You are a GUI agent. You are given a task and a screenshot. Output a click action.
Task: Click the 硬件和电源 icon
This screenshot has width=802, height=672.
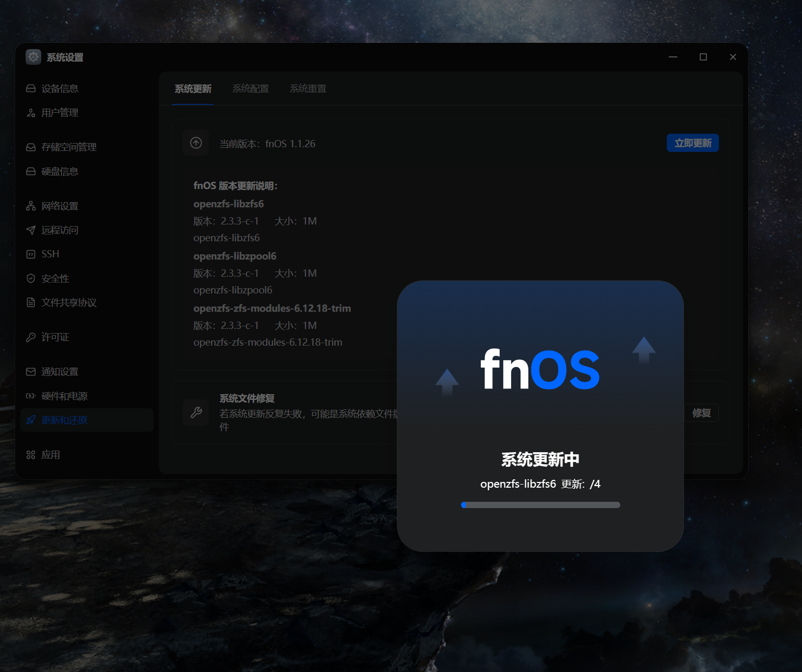click(x=31, y=396)
